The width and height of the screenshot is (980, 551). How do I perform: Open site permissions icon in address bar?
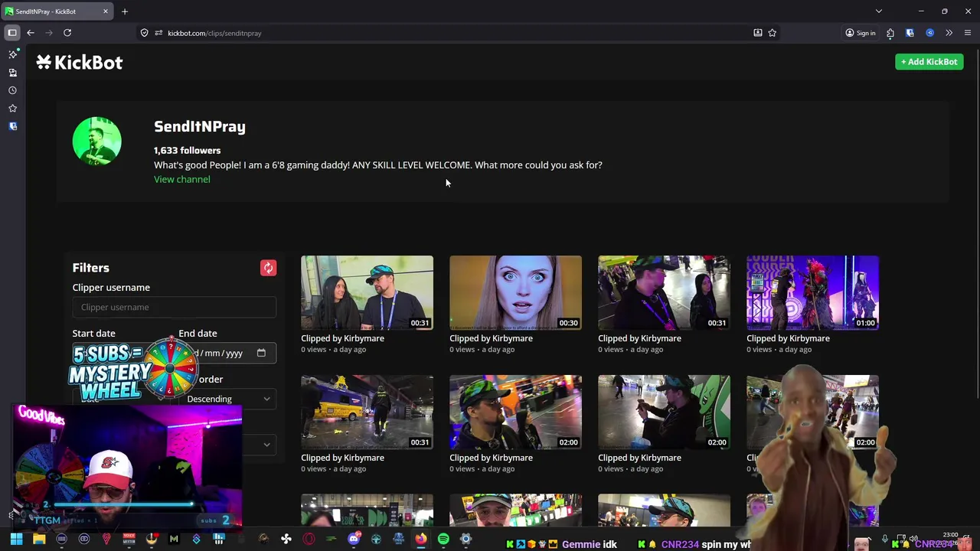(158, 33)
